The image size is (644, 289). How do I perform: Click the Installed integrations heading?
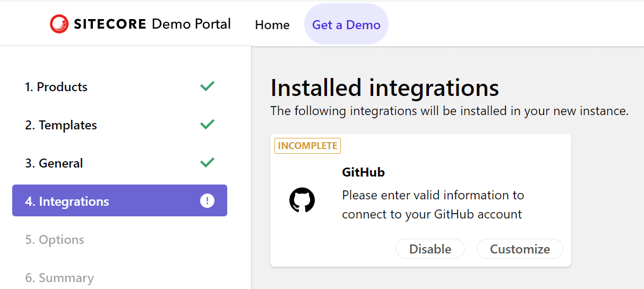tap(384, 88)
